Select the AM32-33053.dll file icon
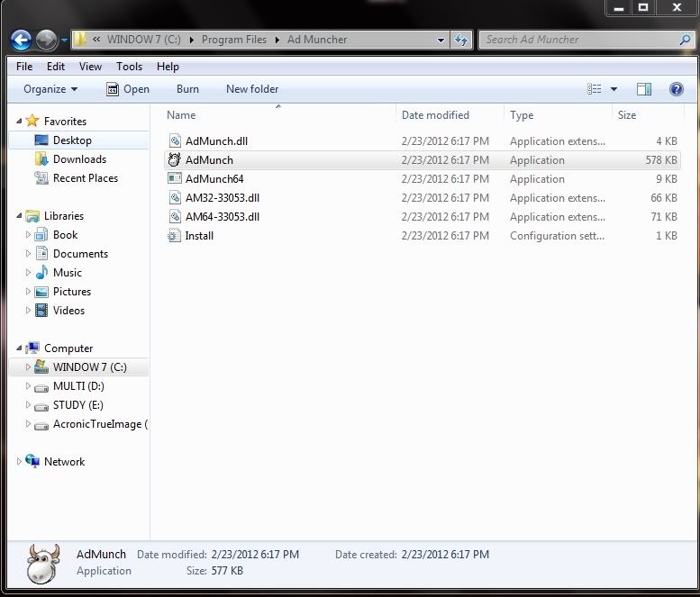700x597 pixels. [175, 197]
